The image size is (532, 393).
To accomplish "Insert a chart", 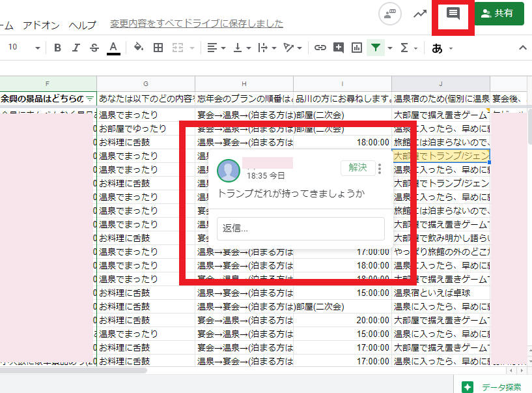I will tap(357, 48).
